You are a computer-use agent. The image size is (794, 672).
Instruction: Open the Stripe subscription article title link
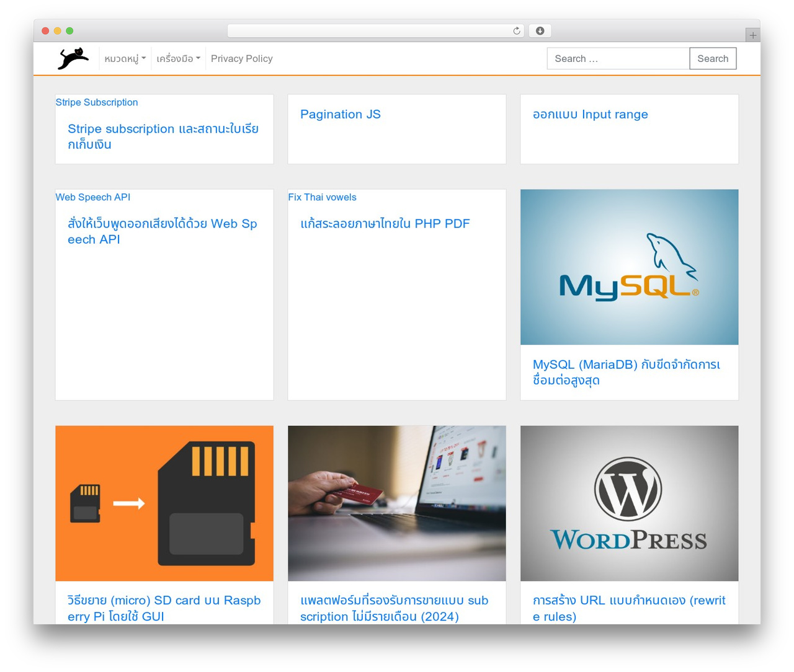[x=163, y=136]
